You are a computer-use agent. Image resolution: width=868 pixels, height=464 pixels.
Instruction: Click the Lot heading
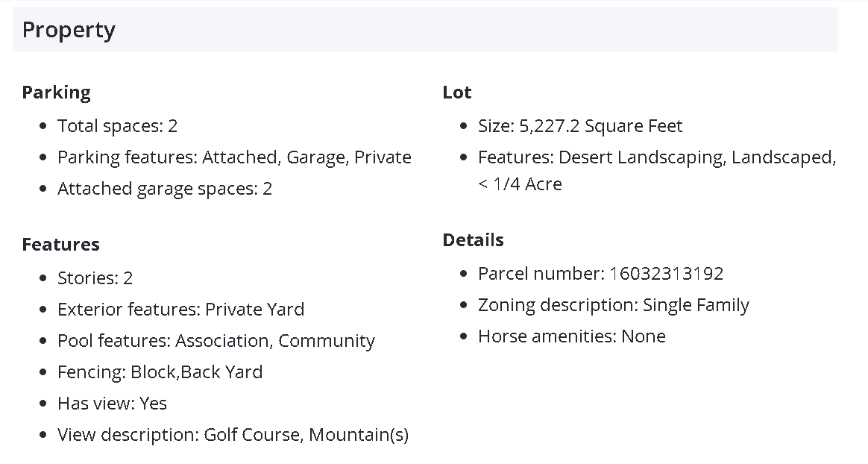point(456,93)
